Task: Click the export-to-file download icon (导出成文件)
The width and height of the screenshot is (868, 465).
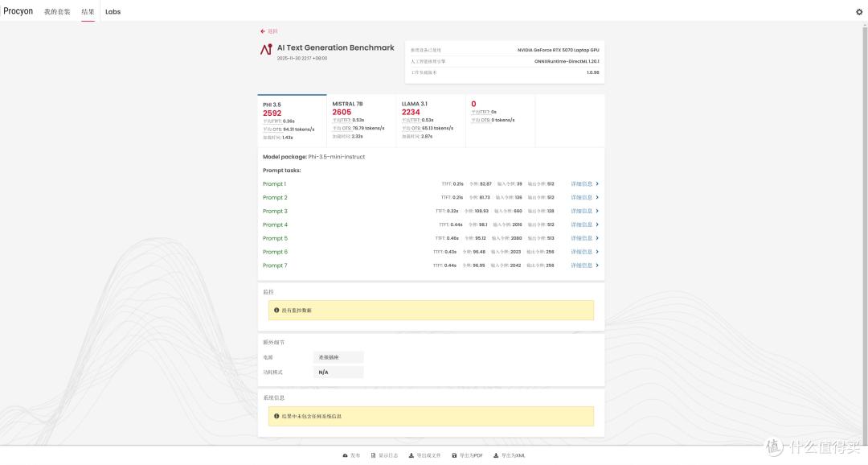Action: pos(411,455)
